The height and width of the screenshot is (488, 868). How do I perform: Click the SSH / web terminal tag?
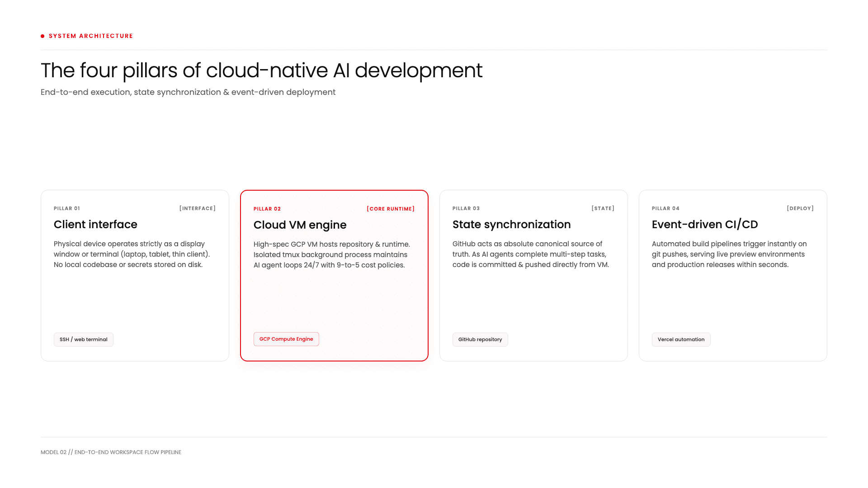[83, 339]
